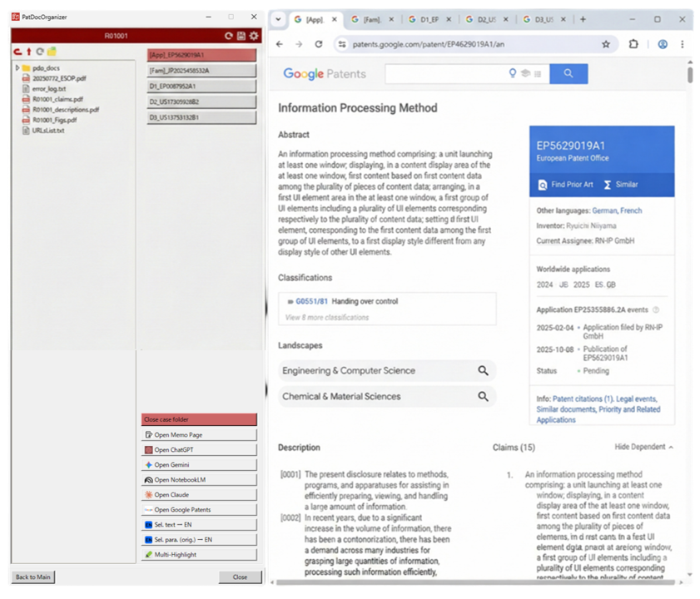Screen dimensions: 700x599
Task: Click the D2_US17305928B2 document button
Action: point(201,101)
